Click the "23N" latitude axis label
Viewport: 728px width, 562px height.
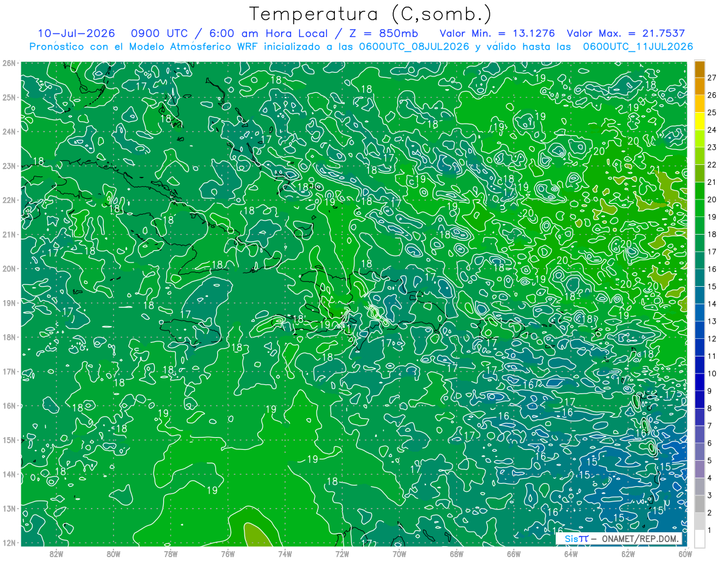8,166
